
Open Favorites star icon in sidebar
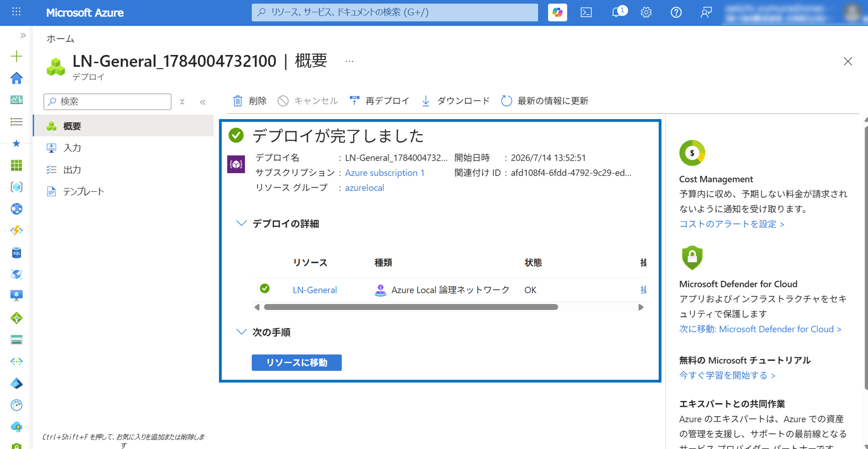[16, 144]
